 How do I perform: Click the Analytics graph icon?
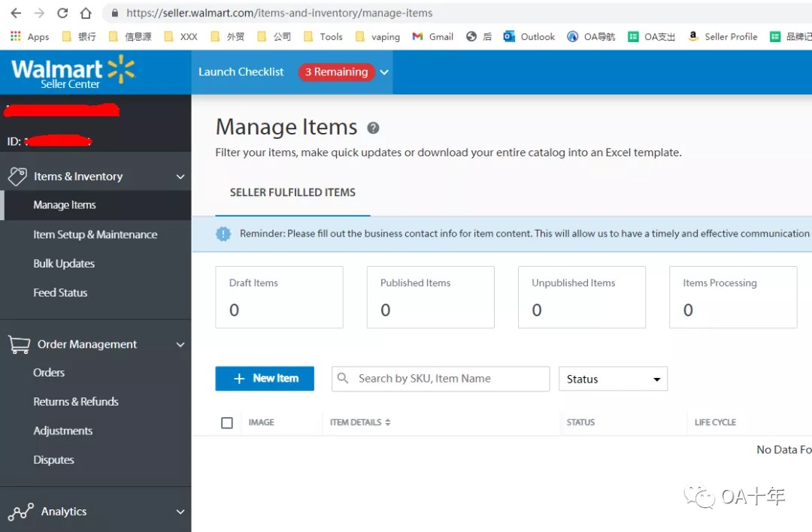[x=21, y=511]
